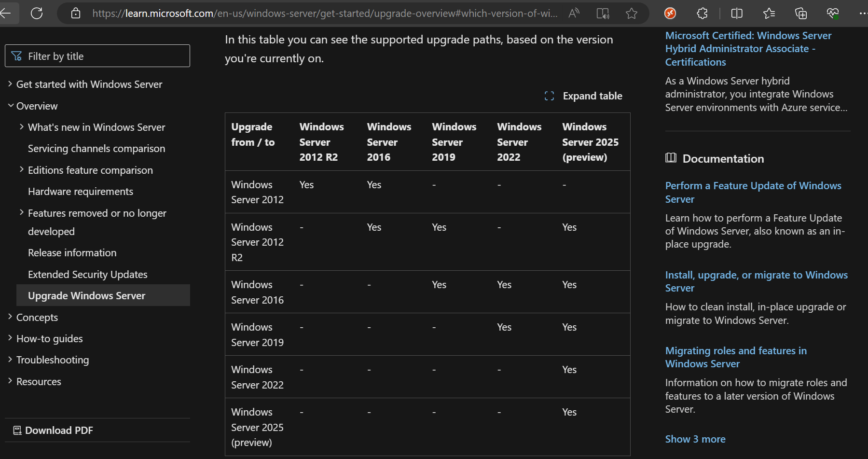
Task: Open Read Aloud from the address bar
Action: point(574,14)
